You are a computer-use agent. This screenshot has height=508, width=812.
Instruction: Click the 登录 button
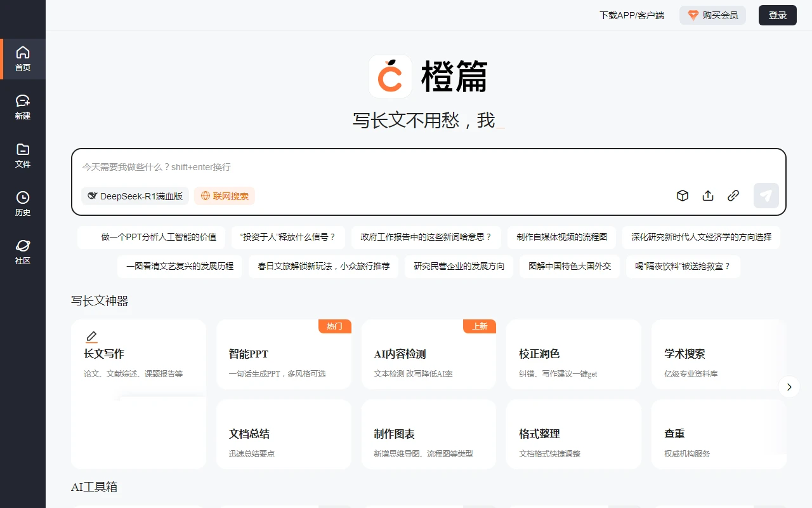click(x=777, y=15)
